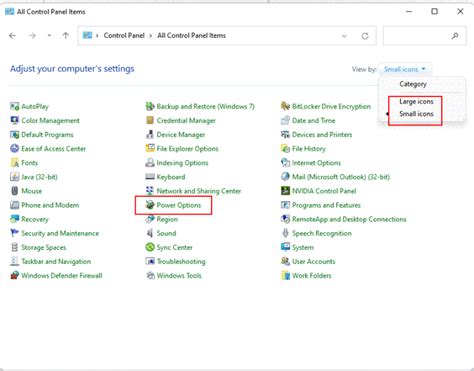
Task: Open the System link
Action: pyautogui.click(x=303, y=247)
